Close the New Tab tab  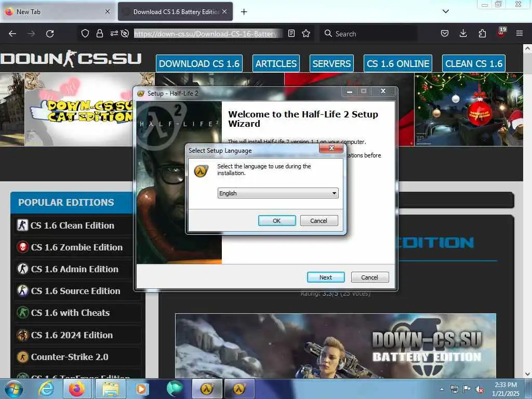coord(108,11)
